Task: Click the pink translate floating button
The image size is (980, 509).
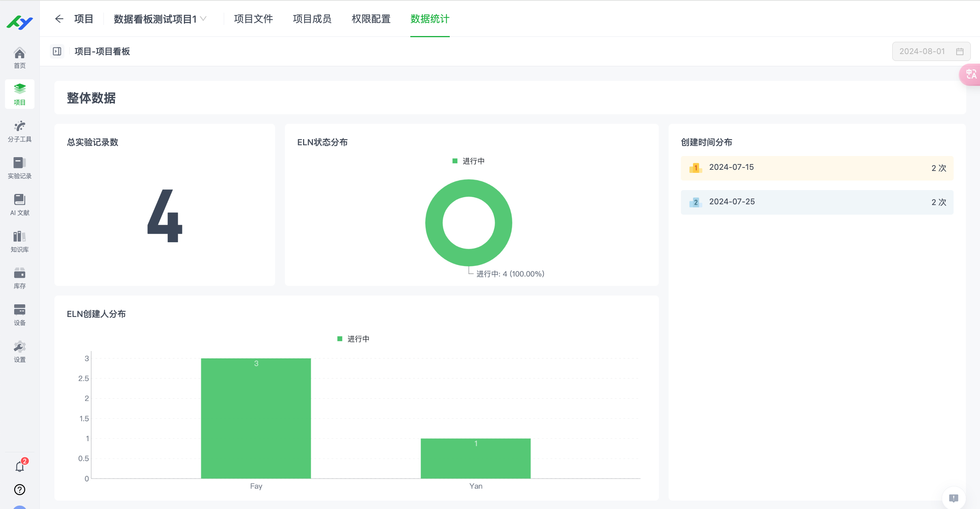Action: click(971, 74)
